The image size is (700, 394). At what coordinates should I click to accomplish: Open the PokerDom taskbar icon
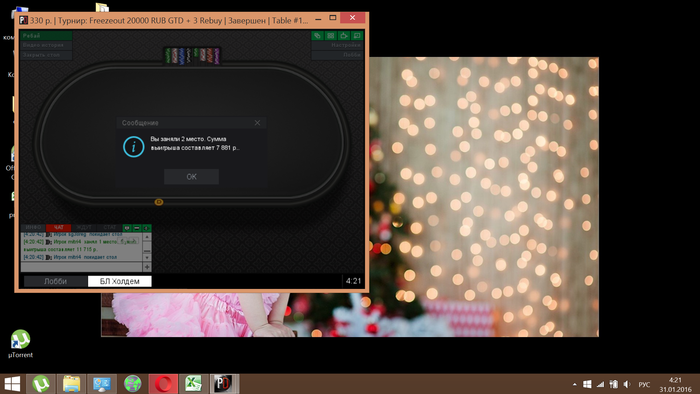click(x=224, y=384)
